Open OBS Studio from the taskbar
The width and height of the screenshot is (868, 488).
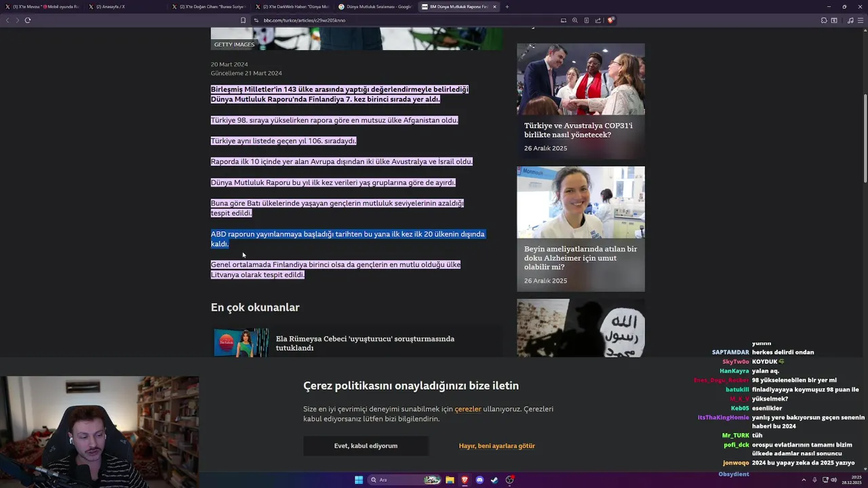510,480
